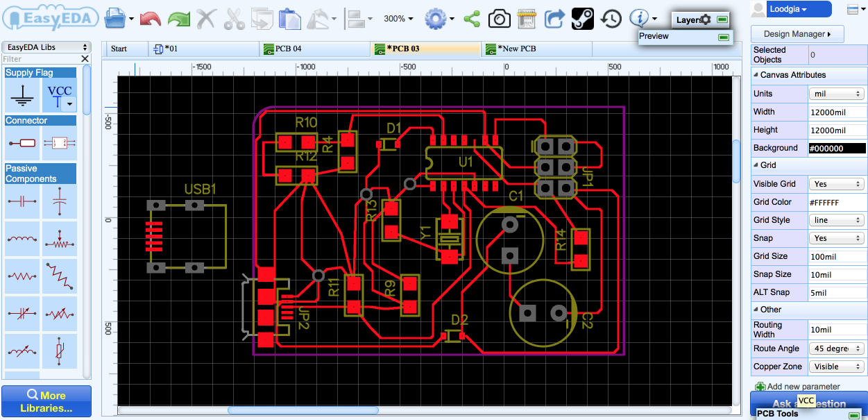
Task: Expand the VCC flag variant arrow
Action: (x=69, y=104)
